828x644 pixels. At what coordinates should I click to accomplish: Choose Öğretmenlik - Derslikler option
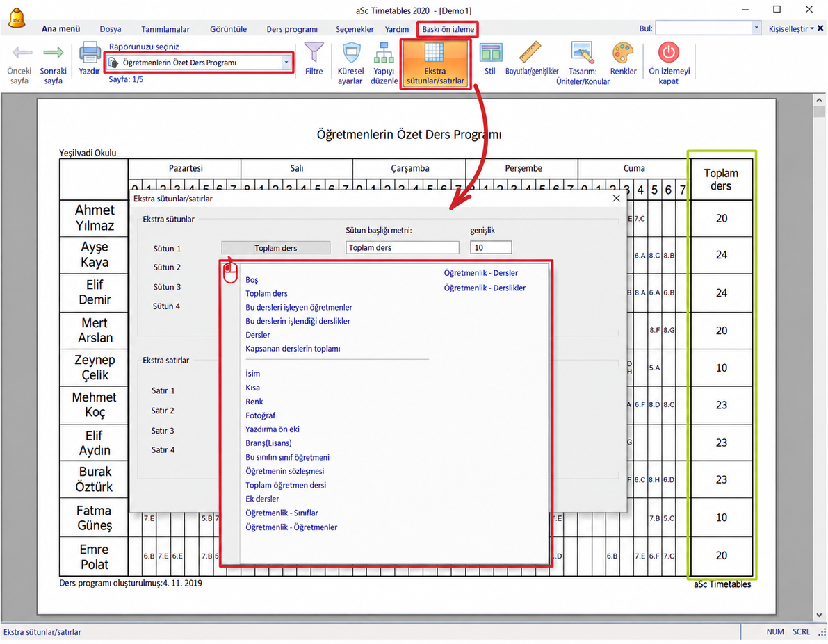point(485,288)
